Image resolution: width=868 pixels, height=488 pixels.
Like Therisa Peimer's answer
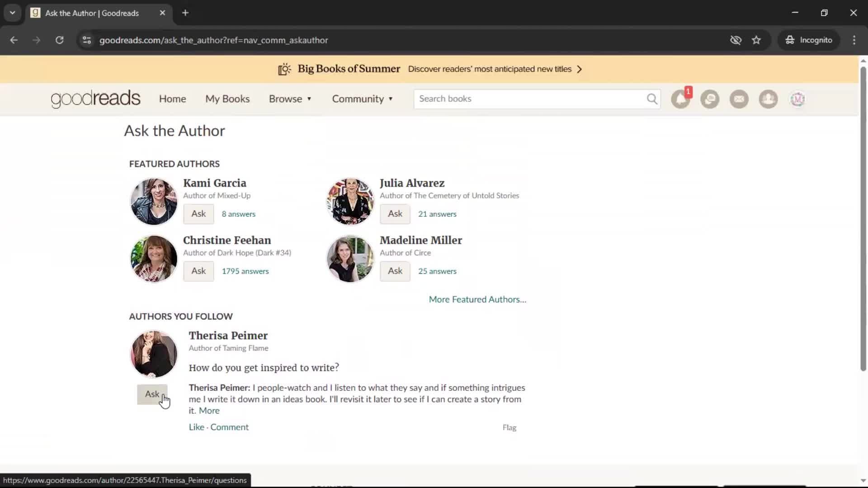point(196,427)
